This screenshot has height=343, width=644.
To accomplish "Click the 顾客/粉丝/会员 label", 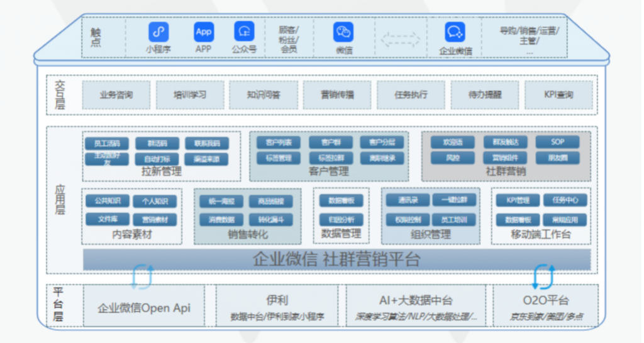I will [289, 40].
